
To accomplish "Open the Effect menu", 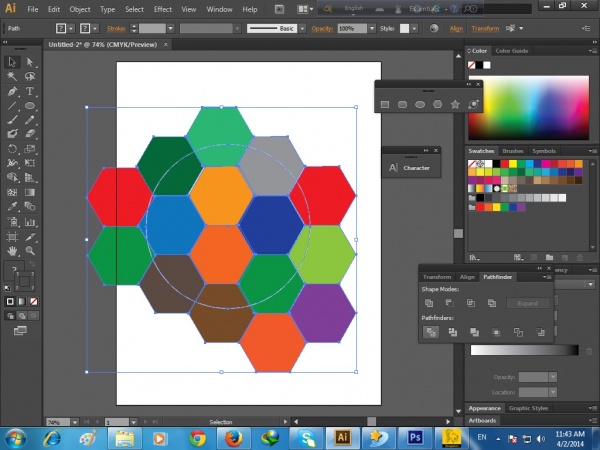I will 162,9.
